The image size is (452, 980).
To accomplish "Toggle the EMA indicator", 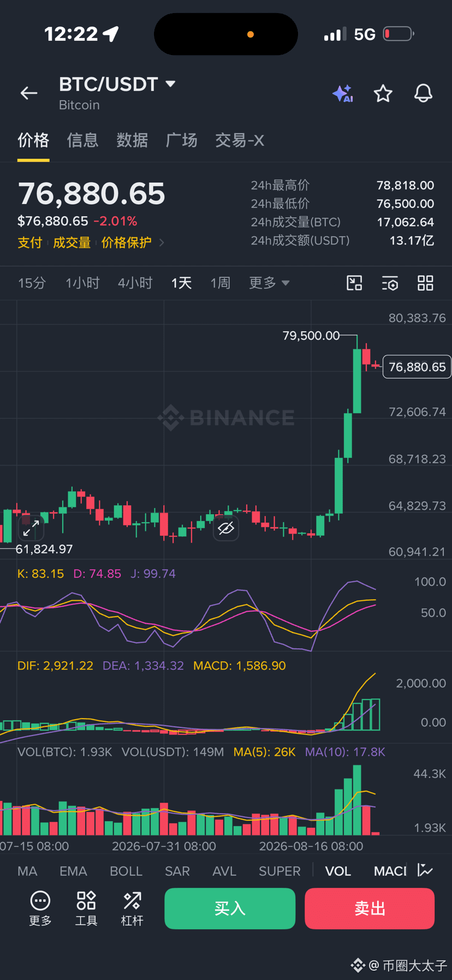I will pos(73,871).
